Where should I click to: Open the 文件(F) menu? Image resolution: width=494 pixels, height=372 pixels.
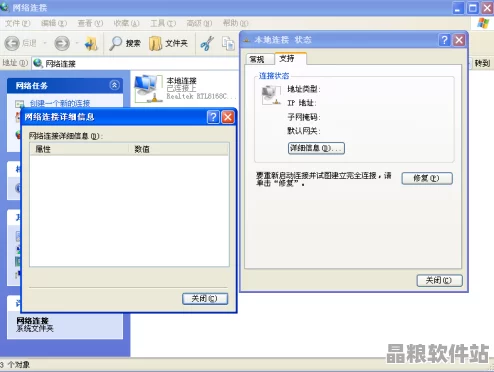17,23
